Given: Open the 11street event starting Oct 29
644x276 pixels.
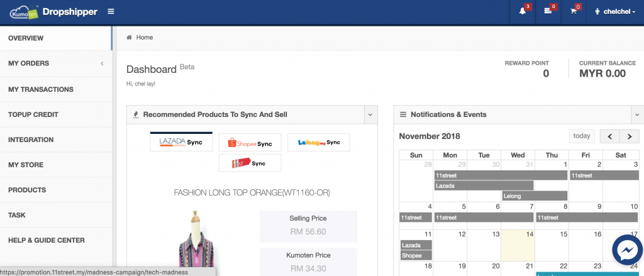Looking at the screenshot, I should coord(501,175).
